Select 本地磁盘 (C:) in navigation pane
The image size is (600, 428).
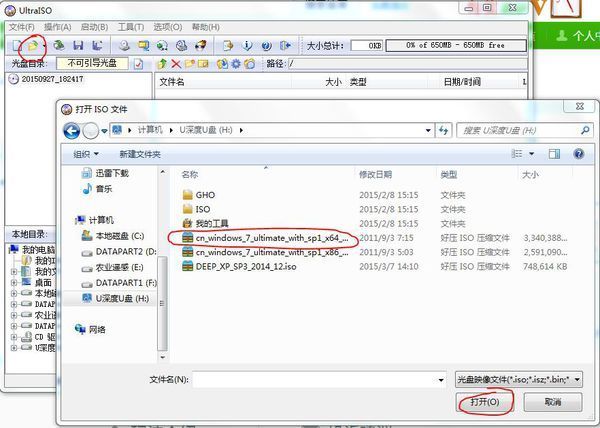tap(113, 236)
